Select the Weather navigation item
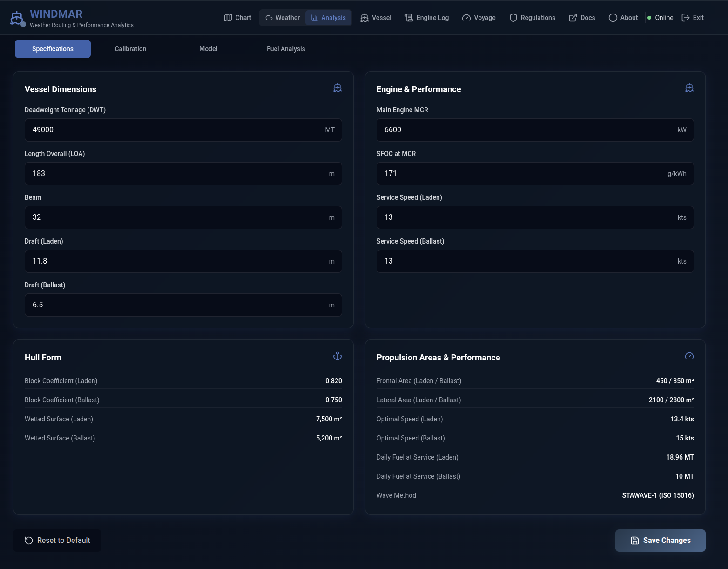 point(283,18)
